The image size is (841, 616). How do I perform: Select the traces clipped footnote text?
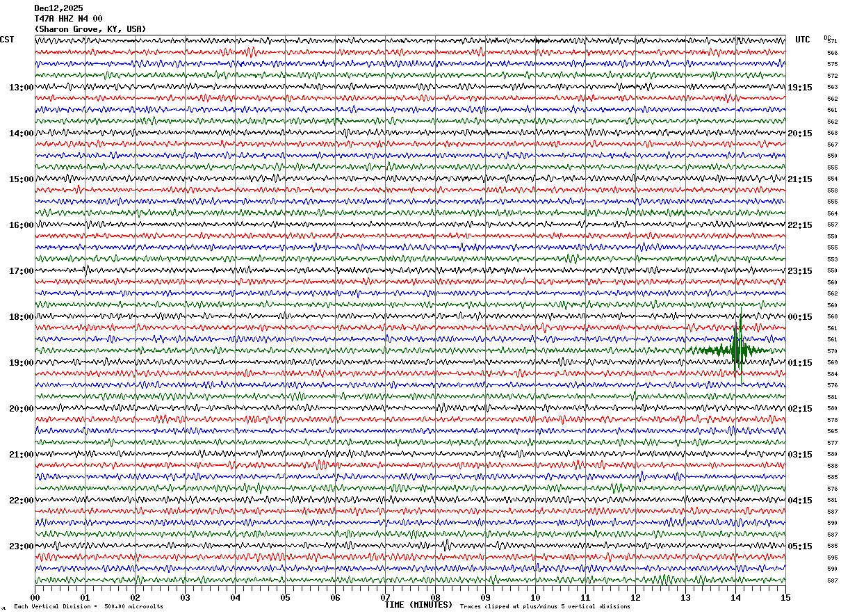click(x=545, y=606)
